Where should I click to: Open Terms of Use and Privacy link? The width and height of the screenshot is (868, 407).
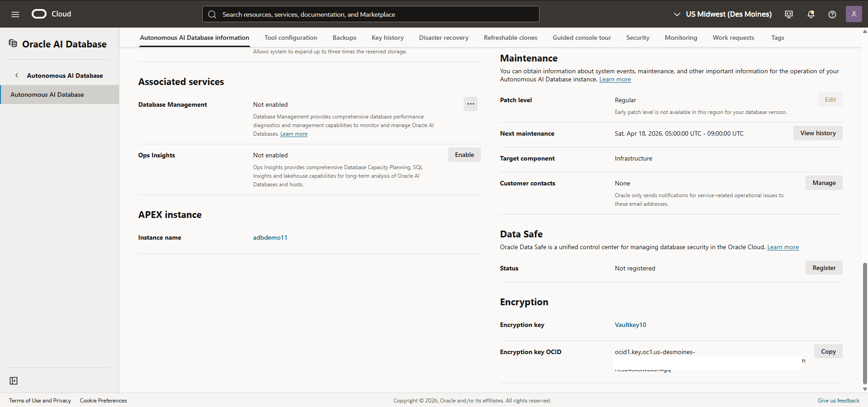[40, 401]
